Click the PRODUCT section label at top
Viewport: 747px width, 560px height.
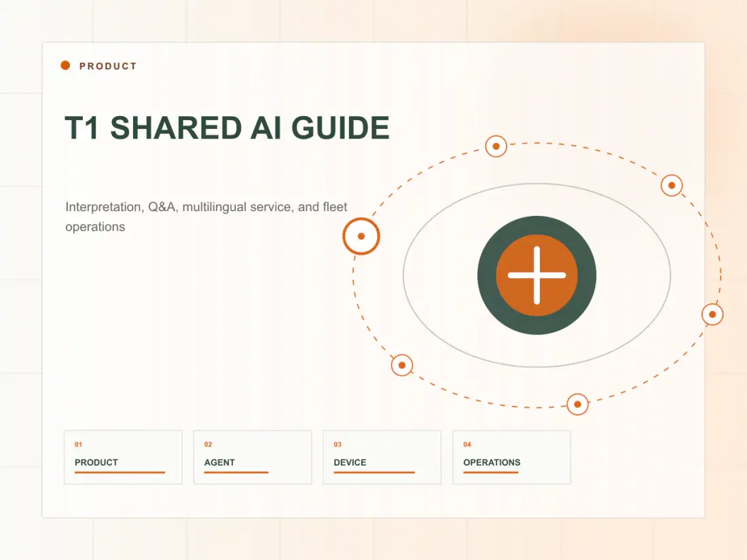tap(108, 67)
